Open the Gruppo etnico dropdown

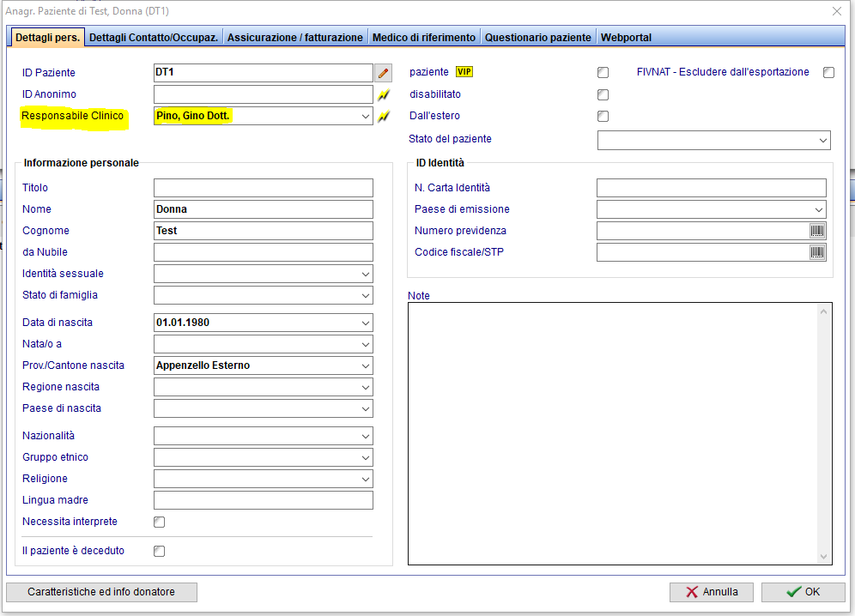click(366, 458)
